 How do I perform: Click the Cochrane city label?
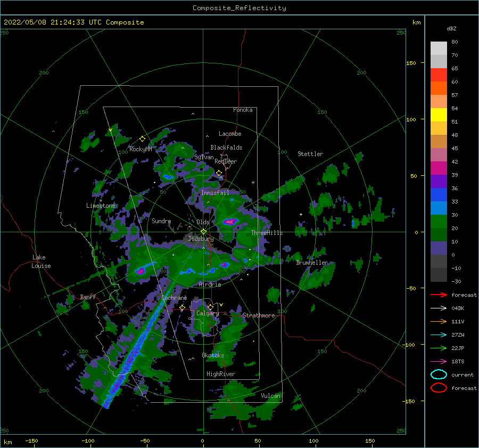tap(174, 298)
